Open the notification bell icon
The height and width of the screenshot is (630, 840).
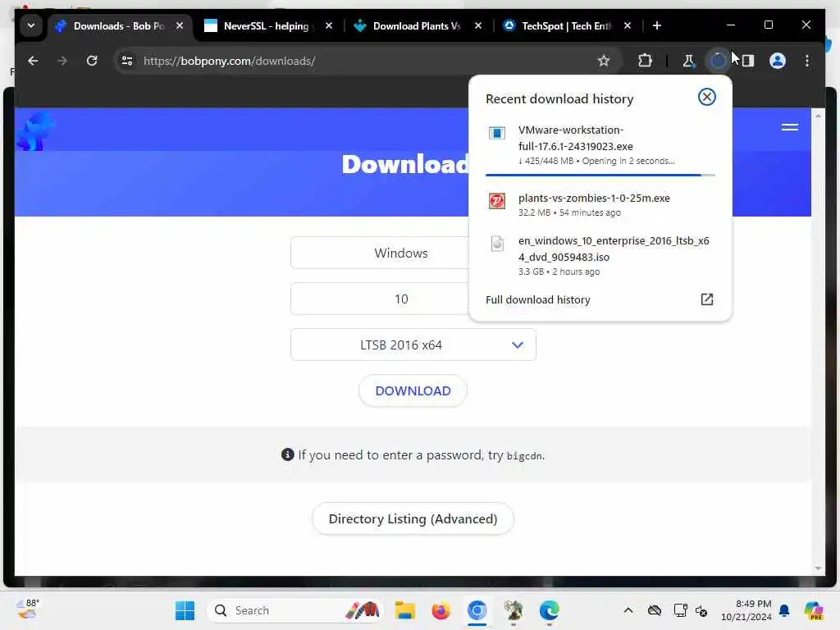(784, 610)
